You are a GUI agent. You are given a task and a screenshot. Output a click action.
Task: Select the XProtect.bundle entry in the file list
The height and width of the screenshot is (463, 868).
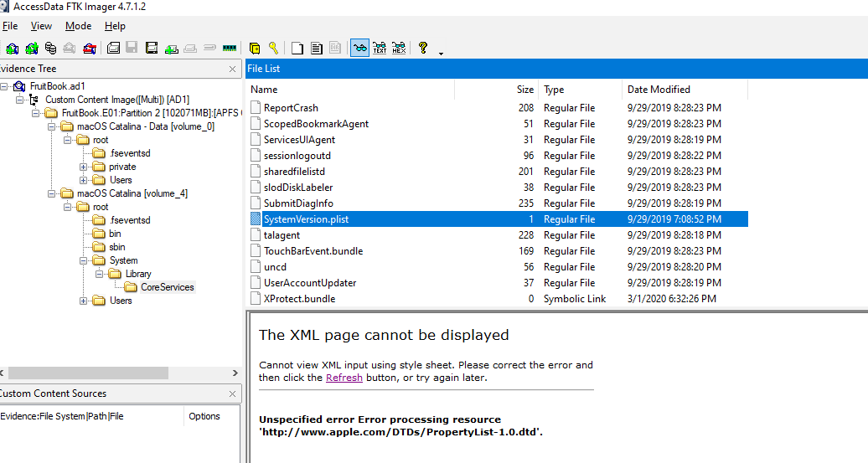coord(299,299)
